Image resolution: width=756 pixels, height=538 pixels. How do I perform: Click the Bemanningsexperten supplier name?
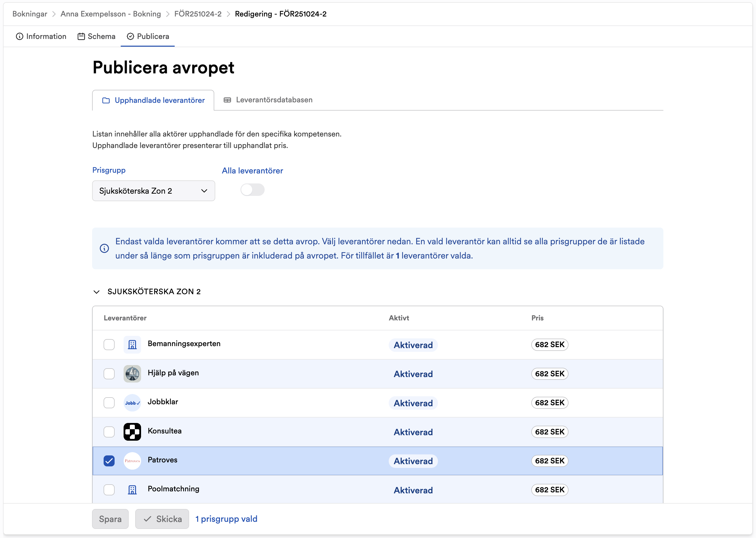click(x=184, y=344)
